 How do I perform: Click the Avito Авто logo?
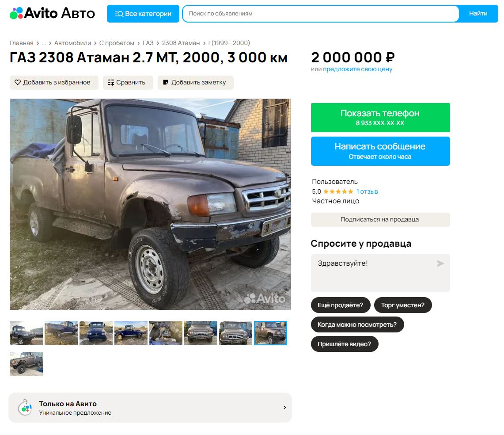[x=53, y=13]
